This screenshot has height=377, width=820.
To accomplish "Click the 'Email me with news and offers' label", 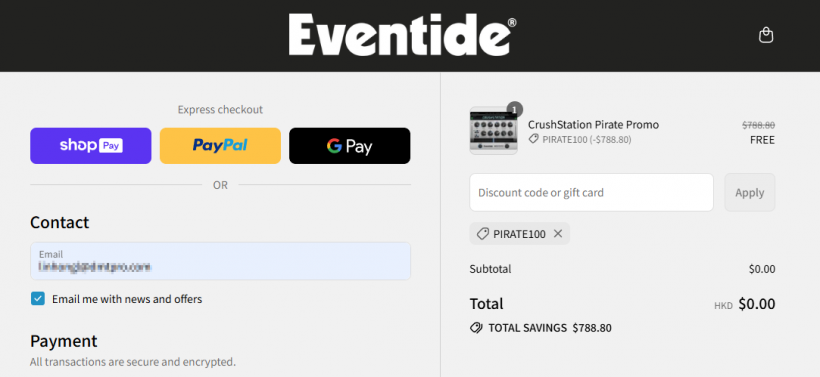I will (x=127, y=299).
